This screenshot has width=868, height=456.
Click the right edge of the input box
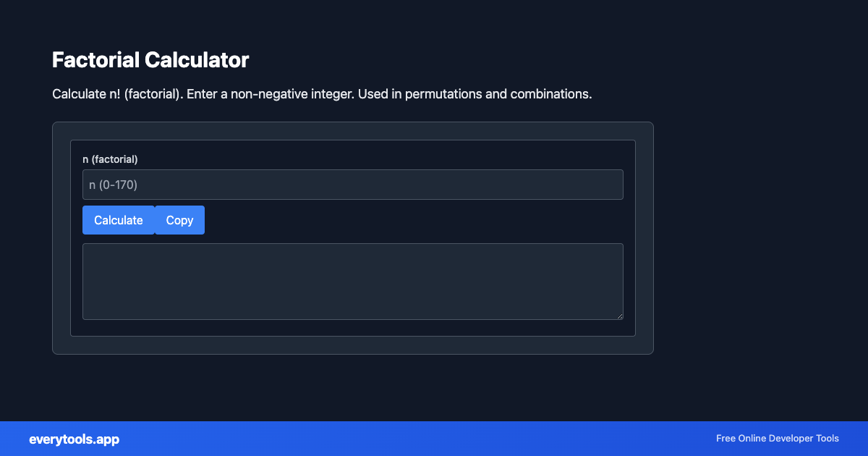[x=621, y=184]
